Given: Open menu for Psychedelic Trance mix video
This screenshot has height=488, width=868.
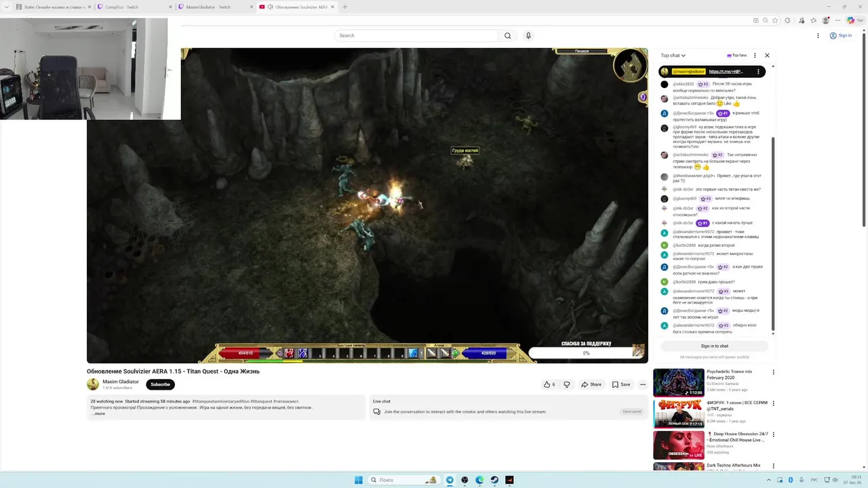Looking at the screenshot, I should pyautogui.click(x=773, y=372).
